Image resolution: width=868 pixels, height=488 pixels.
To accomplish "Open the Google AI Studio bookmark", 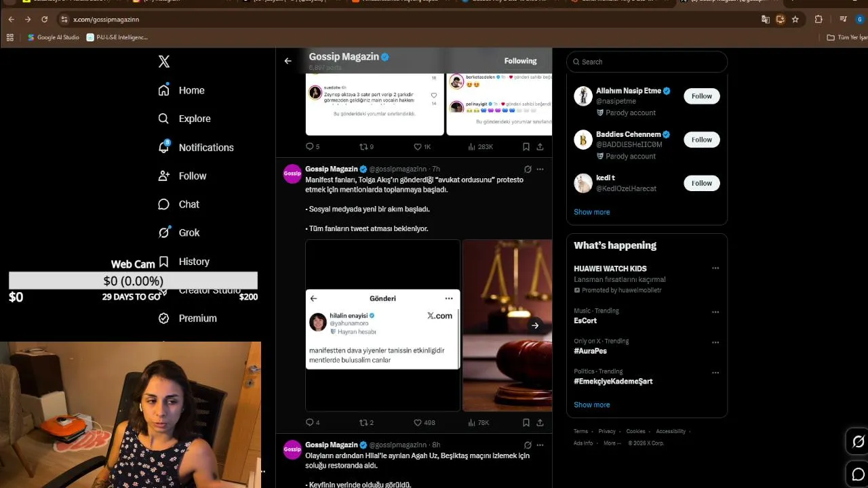I will pos(54,37).
